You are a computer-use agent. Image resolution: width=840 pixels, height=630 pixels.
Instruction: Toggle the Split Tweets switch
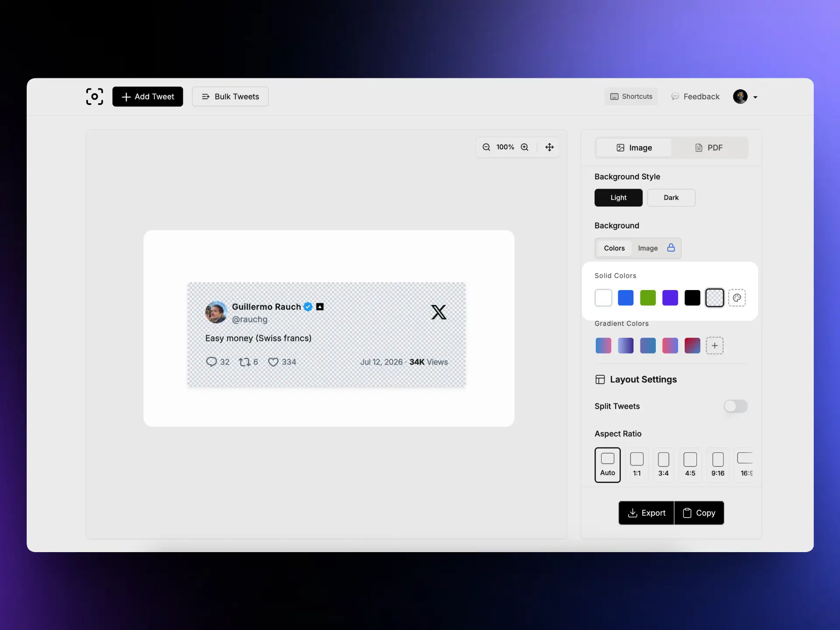point(735,406)
